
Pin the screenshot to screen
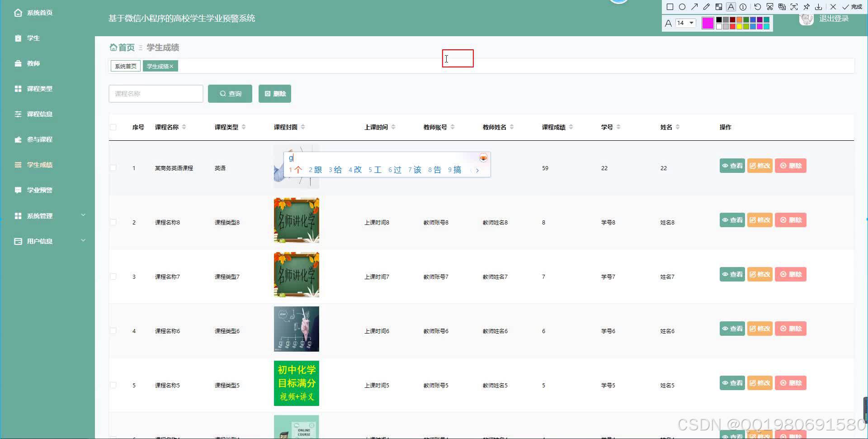tap(807, 7)
